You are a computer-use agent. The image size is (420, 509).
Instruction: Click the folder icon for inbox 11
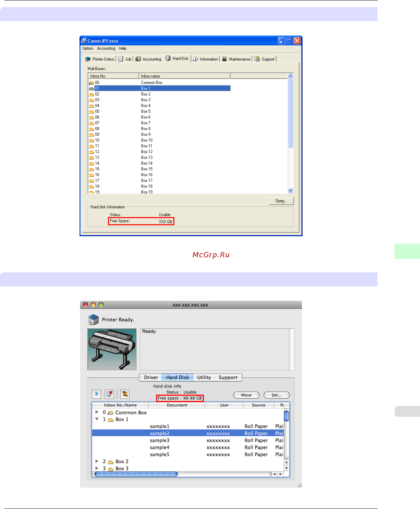pyautogui.click(x=91, y=146)
